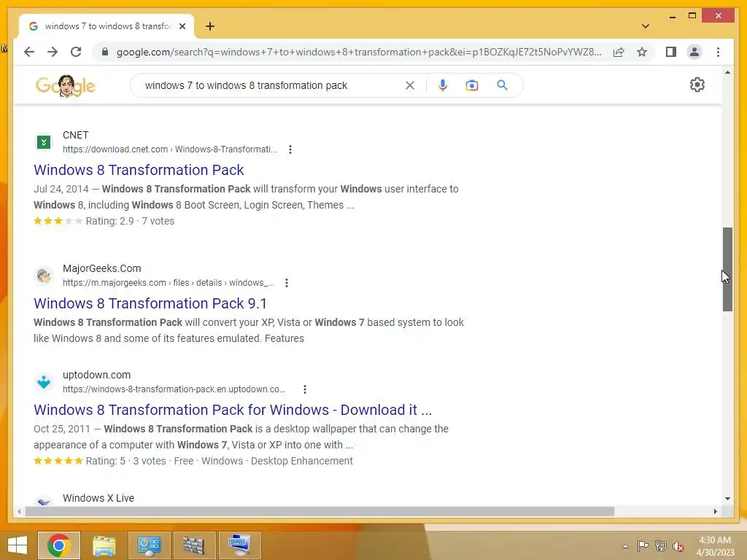Screen dimensions: 747x560
Task: Open the uptodown Transformation Pack download link
Action: click(233, 410)
